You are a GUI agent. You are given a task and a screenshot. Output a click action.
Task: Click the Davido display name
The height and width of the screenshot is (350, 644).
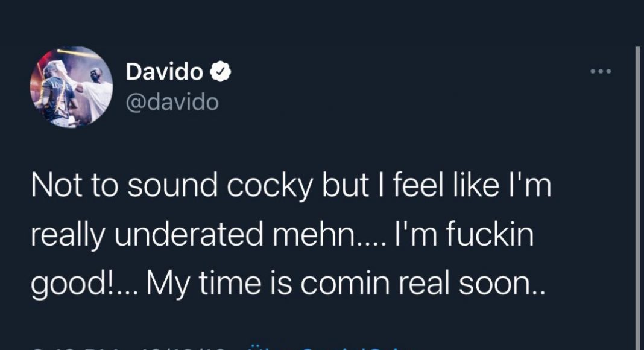164,72
